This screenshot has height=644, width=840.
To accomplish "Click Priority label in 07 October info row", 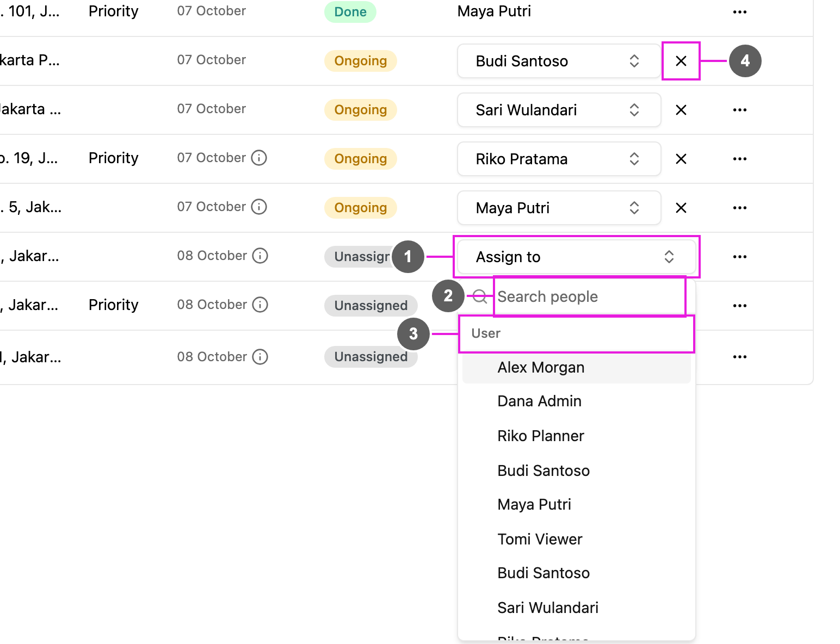I will [x=114, y=158].
